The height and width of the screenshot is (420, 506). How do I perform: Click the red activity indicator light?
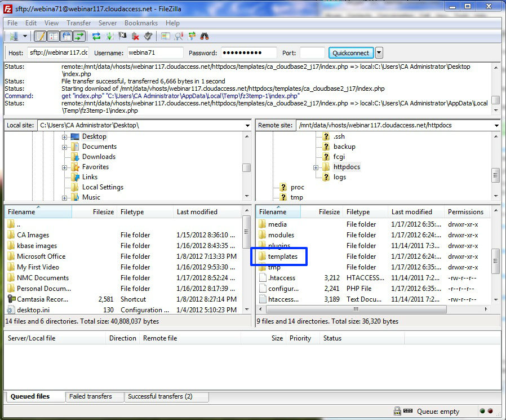490,411
